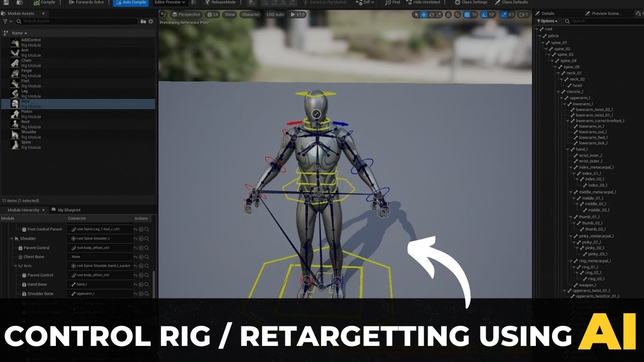Toggle Auto Compile button
This screenshot has height=362, width=644.
click(131, 3)
